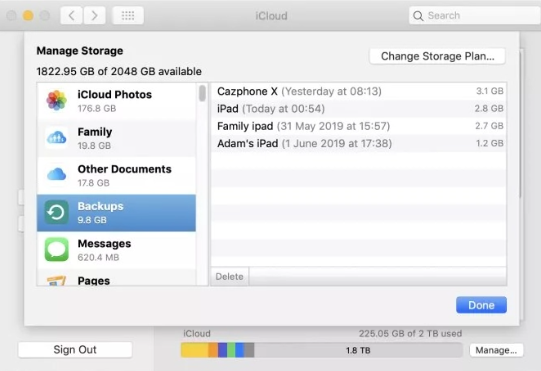
Task: Click the Pages app icon
Action: (x=56, y=281)
